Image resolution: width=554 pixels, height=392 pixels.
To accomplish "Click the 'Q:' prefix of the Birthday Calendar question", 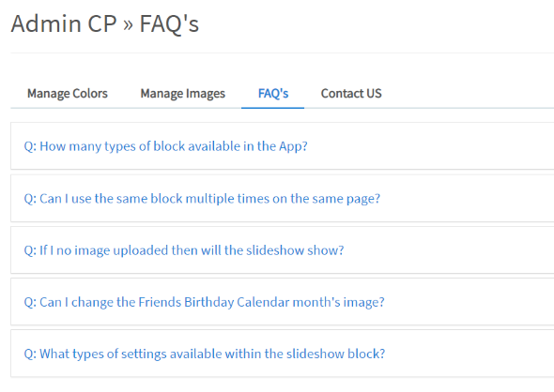I will 30,302.
